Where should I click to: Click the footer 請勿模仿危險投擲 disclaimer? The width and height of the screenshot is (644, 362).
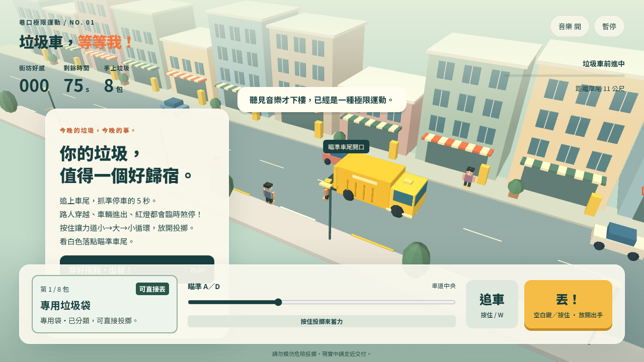click(x=322, y=354)
